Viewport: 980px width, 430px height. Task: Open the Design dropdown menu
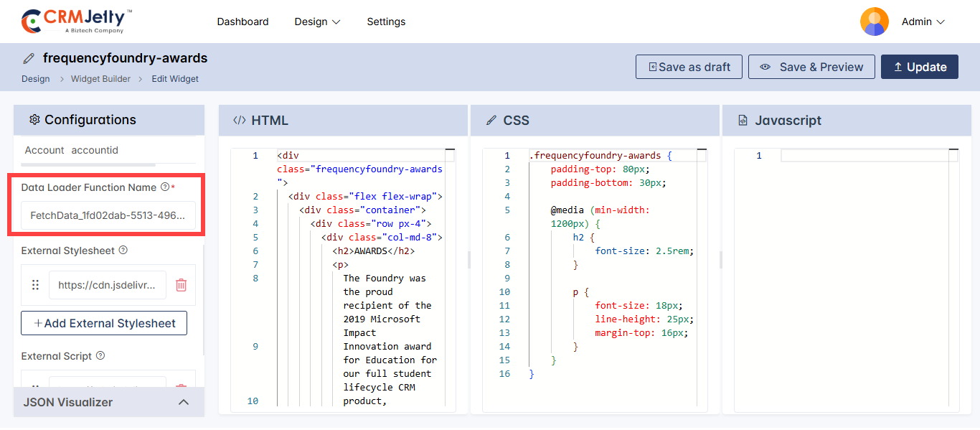point(317,22)
